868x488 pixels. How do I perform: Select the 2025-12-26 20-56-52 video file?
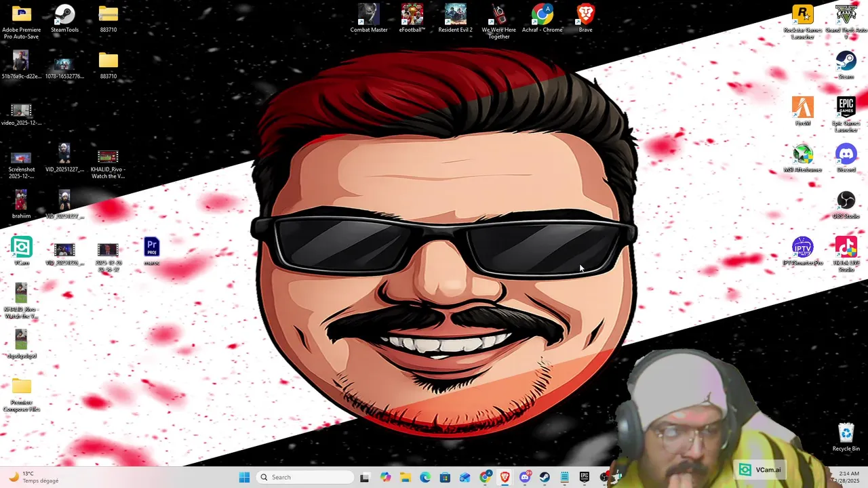tap(108, 258)
